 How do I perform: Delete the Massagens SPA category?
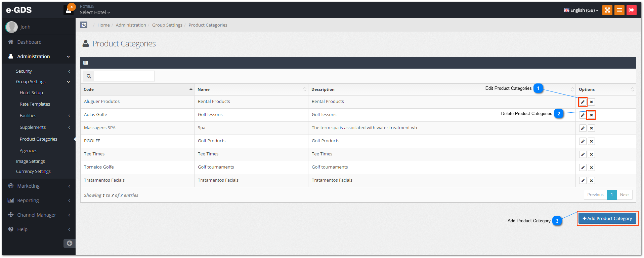(x=592, y=128)
